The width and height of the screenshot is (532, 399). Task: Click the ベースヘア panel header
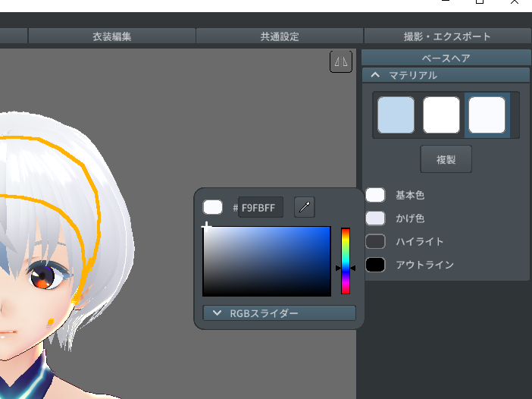pyautogui.click(x=446, y=58)
